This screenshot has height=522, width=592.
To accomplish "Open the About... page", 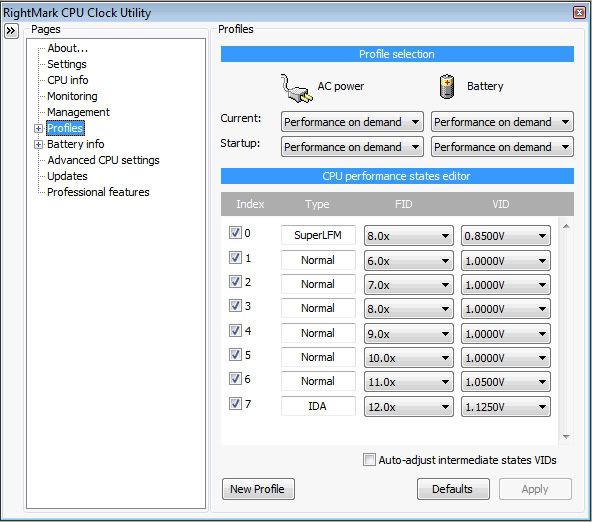I will point(68,48).
